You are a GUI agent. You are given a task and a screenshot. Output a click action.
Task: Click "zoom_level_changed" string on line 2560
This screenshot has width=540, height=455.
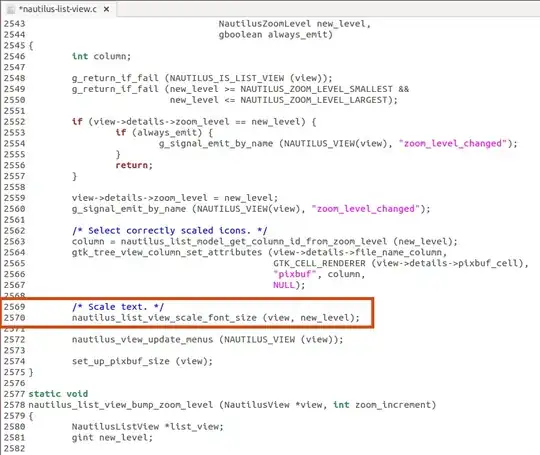click(366, 209)
